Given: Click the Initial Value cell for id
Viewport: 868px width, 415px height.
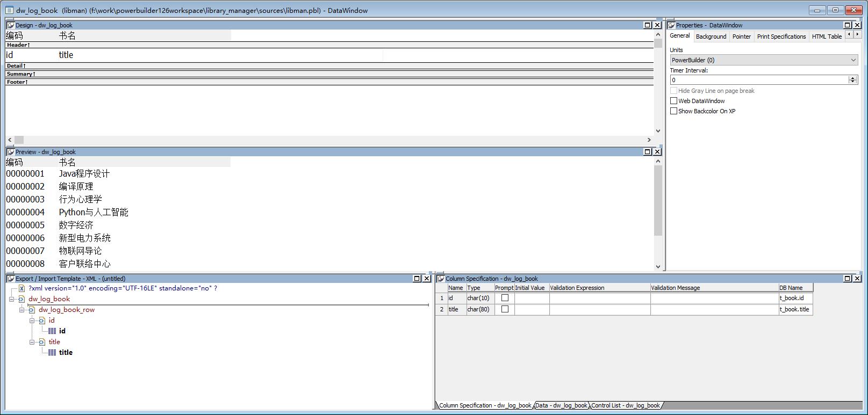Looking at the screenshot, I should point(532,298).
